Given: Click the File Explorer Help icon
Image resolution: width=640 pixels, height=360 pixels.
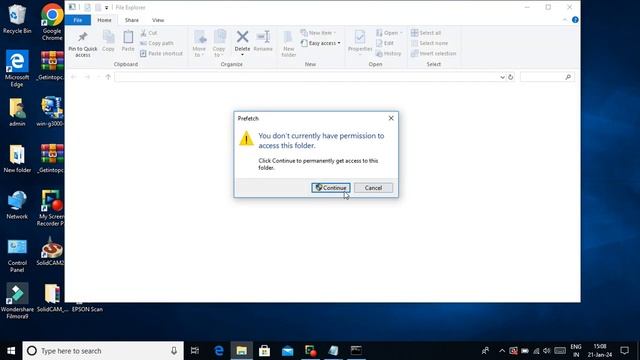Looking at the screenshot, I should (x=575, y=20).
